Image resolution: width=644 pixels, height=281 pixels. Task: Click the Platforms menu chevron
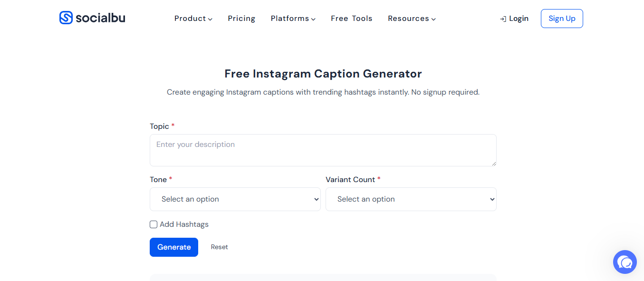point(314,19)
